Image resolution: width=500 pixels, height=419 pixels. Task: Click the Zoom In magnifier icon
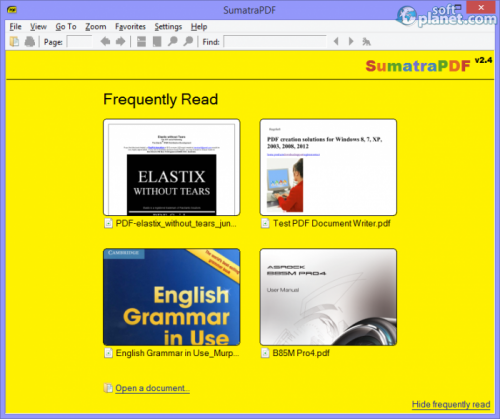(188, 42)
